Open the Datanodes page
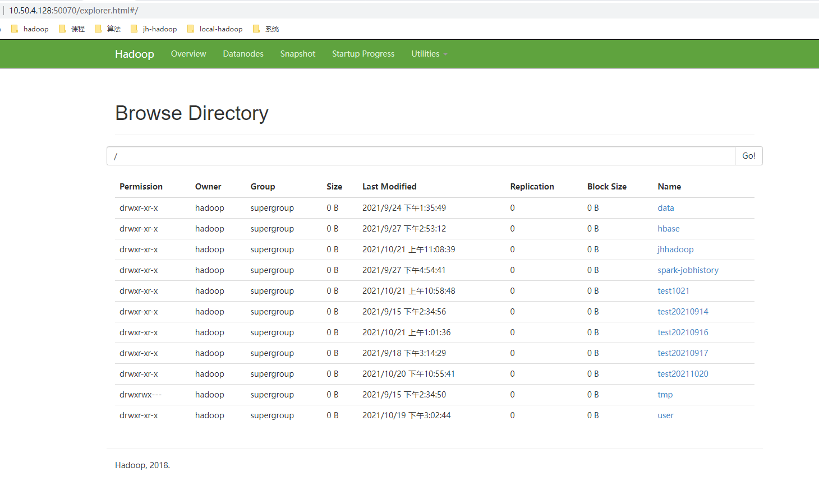Screen dimensions: 819x504 (243, 54)
